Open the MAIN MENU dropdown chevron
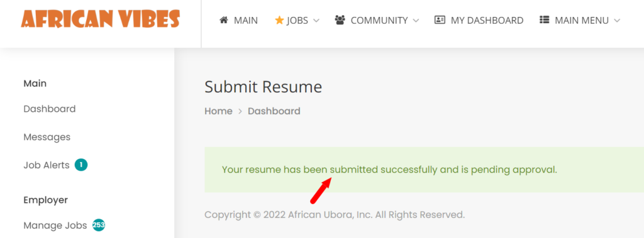This screenshot has height=238, width=644. (616, 21)
